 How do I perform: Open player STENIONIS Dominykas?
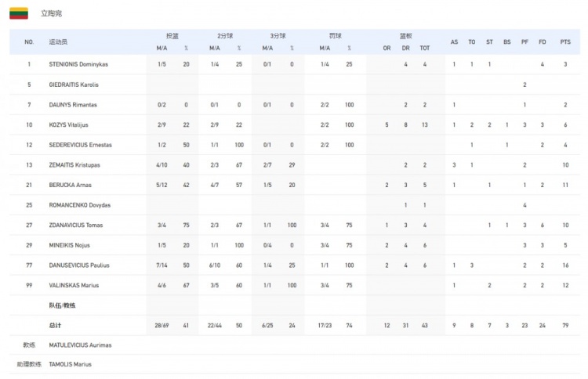tap(77, 64)
